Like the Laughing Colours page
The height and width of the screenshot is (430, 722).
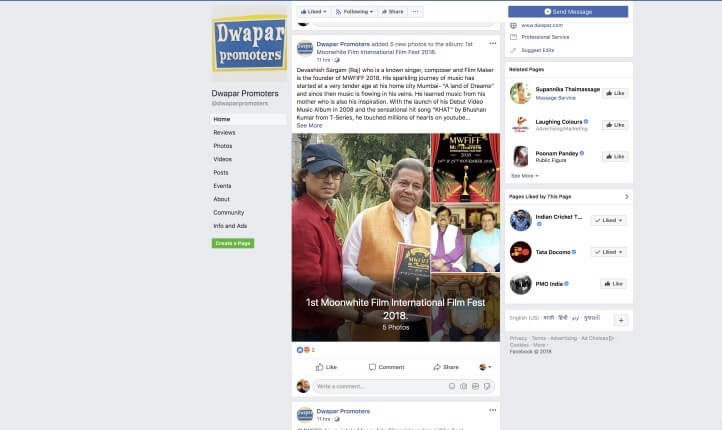(615, 125)
